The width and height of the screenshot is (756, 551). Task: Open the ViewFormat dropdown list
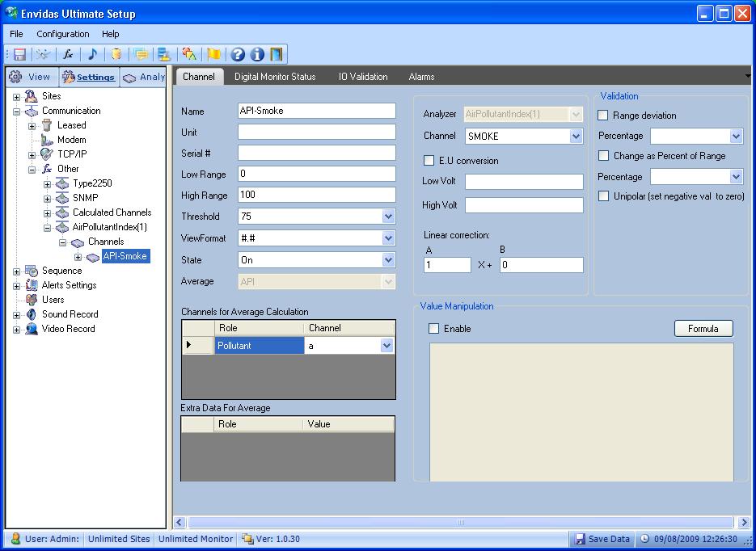(388, 238)
